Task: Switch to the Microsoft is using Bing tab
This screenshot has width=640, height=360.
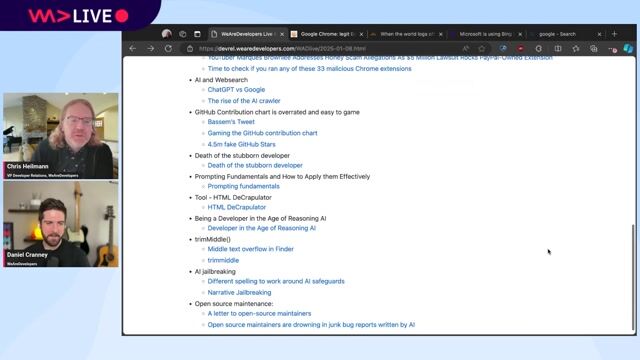Action: 486,34
